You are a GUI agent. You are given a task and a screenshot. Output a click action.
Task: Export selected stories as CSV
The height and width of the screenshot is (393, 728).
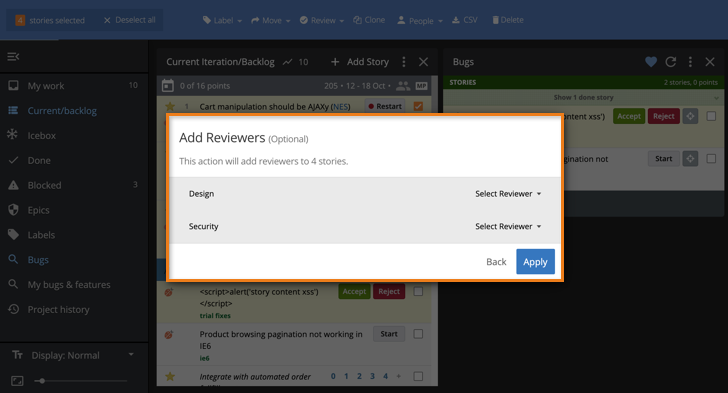tap(465, 20)
